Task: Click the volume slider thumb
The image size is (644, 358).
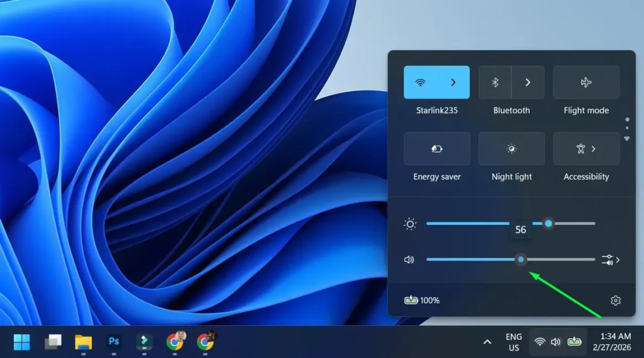Action: pos(521,259)
